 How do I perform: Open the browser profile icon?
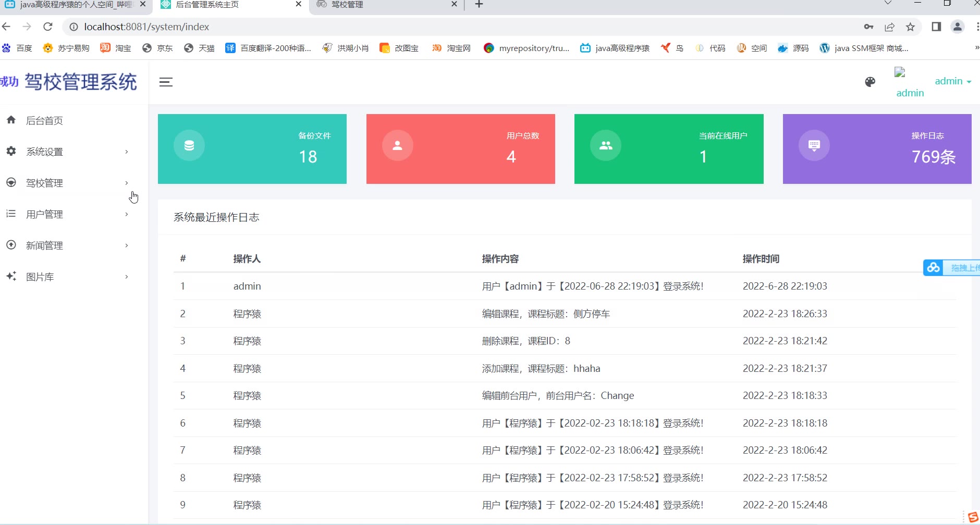(958, 27)
